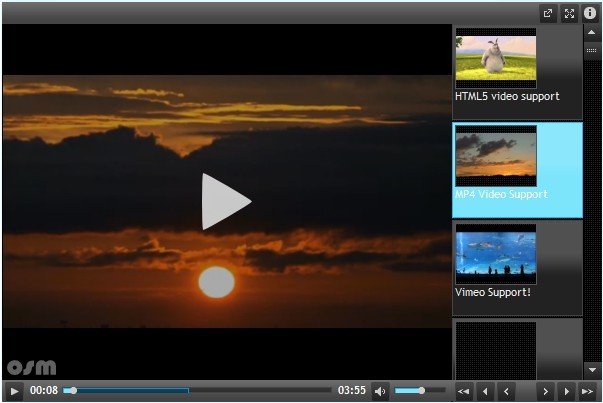This screenshot has height=403, width=603.
Task: Click the elapsed time 00:08
Action: pyautogui.click(x=44, y=391)
